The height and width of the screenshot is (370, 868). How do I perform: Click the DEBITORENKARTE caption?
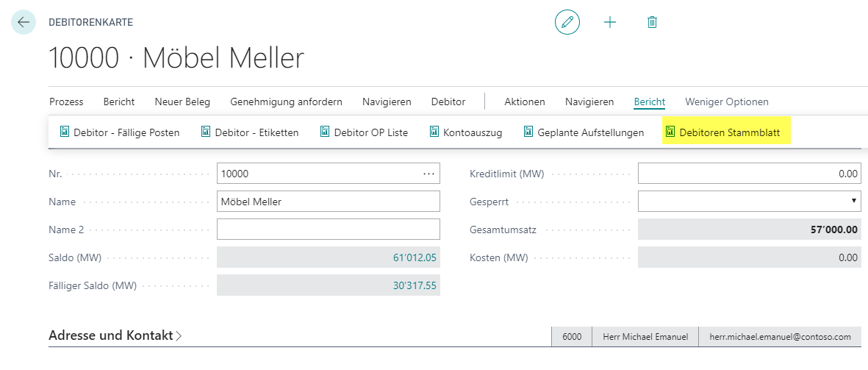pos(91,23)
